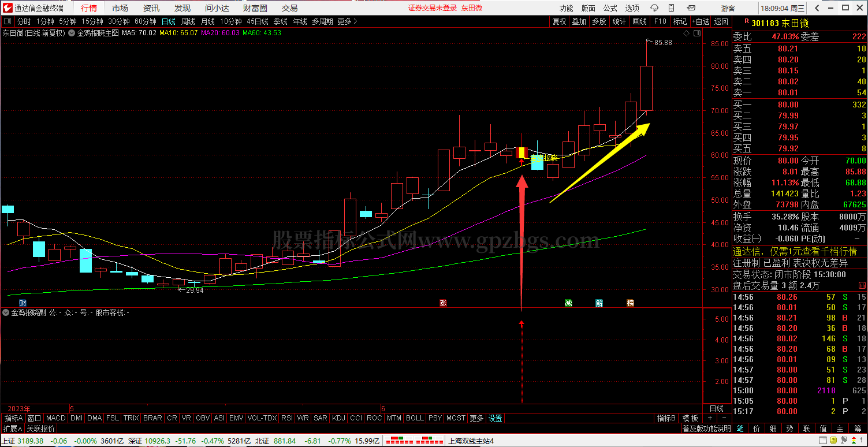Image resolution: width=868 pixels, height=447 pixels.
Task: Click the zoom in plus button
Action: (x=710, y=418)
